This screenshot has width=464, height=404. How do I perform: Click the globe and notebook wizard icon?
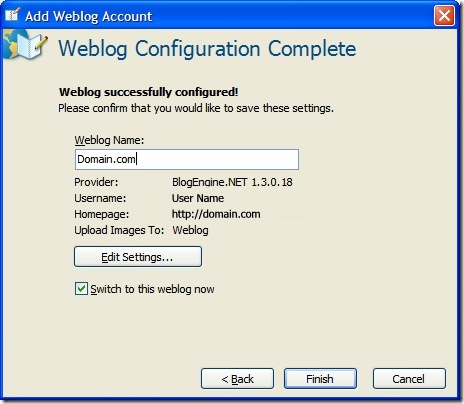(x=25, y=45)
